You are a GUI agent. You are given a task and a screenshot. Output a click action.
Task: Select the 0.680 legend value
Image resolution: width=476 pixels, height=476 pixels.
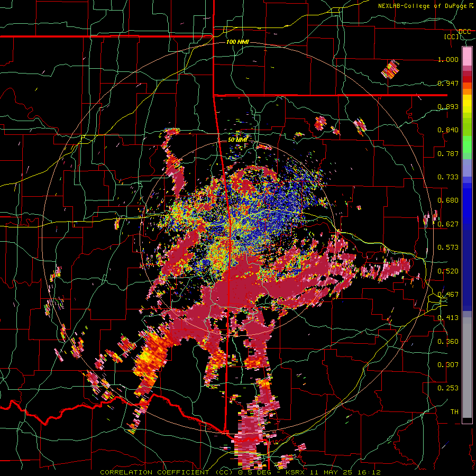pos(448,200)
